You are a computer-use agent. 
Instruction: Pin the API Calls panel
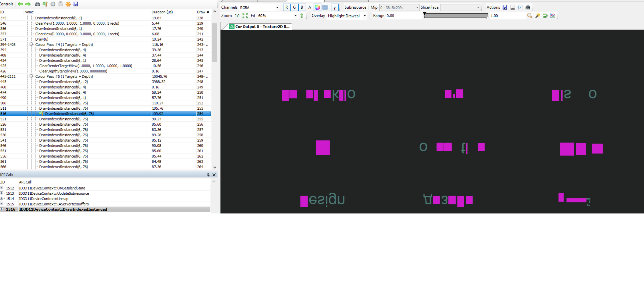(208, 175)
